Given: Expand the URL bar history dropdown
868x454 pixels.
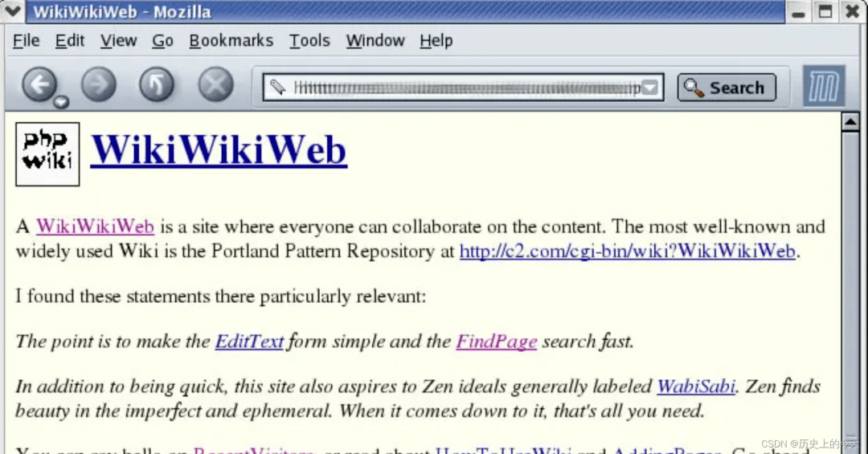Looking at the screenshot, I should point(650,88).
